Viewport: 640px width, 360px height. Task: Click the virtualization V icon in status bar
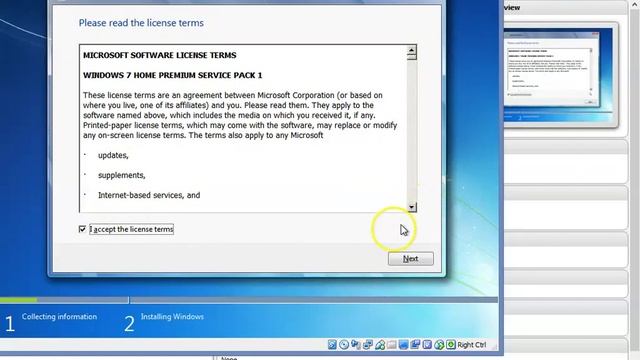[427, 345]
